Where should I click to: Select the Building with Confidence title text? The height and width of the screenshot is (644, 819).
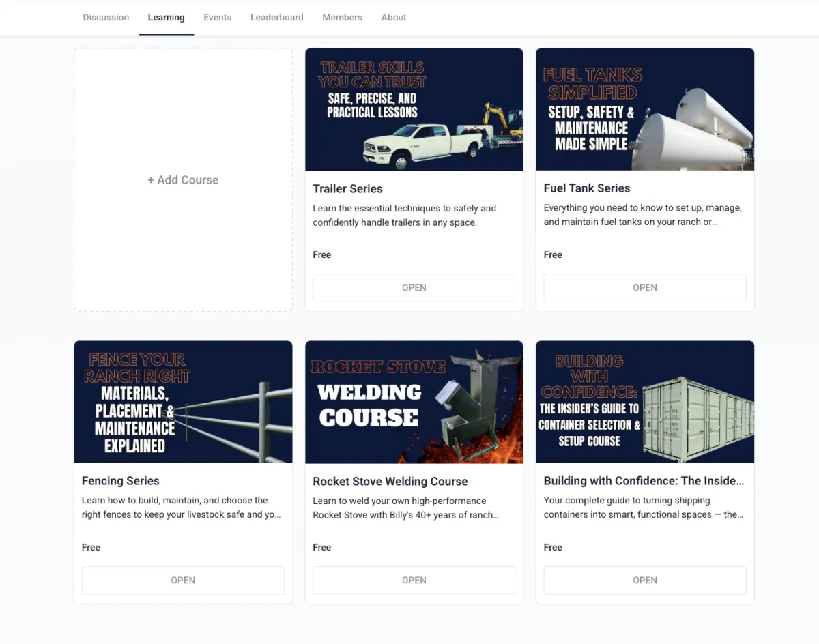click(644, 481)
